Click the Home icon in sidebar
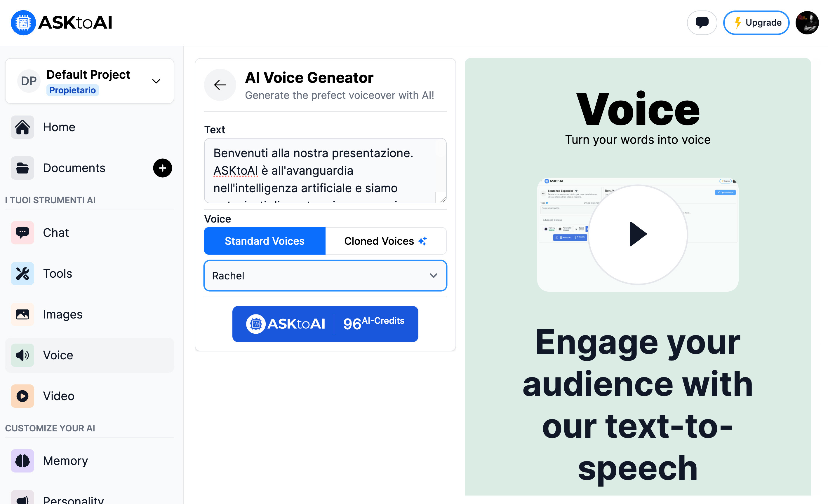The height and width of the screenshot is (504, 828). point(22,127)
